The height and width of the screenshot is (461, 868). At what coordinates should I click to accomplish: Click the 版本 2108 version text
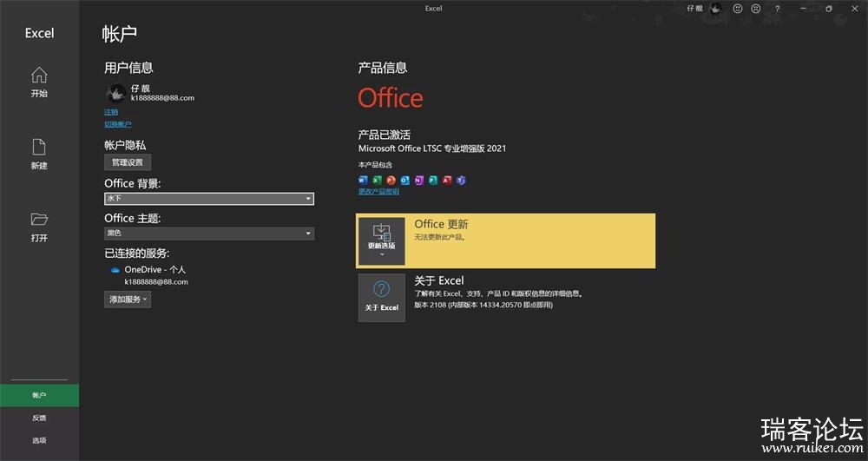click(x=483, y=305)
